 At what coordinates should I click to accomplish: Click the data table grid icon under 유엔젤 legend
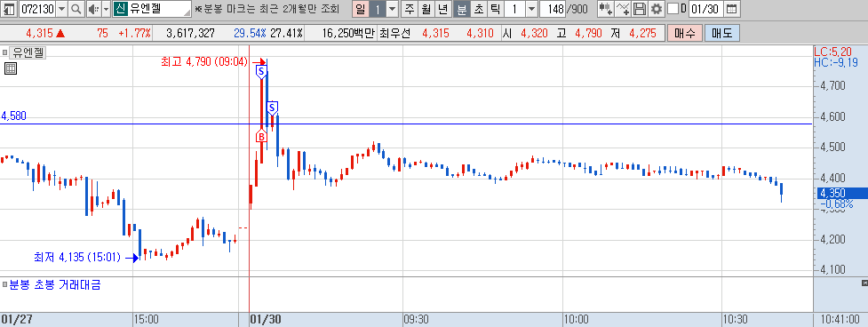coord(10,68)
